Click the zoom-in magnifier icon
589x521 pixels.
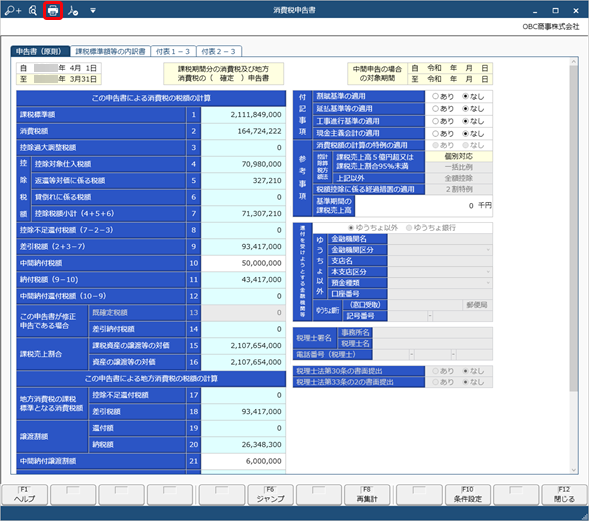(13, 11)
